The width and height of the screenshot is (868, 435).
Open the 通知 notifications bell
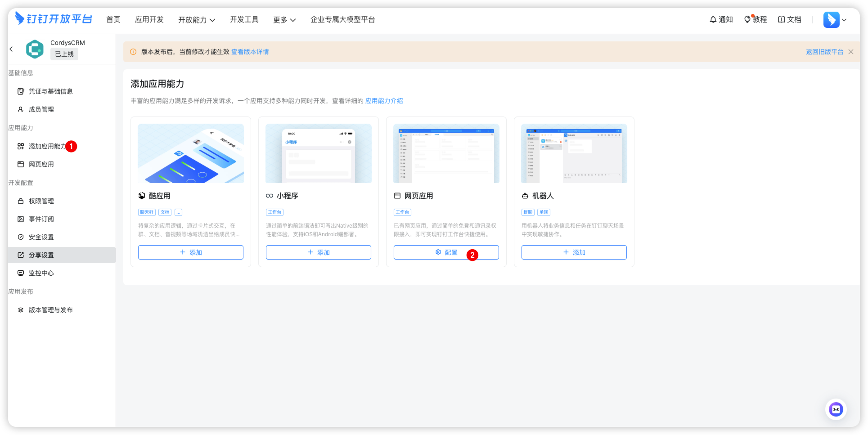(721, 19)
